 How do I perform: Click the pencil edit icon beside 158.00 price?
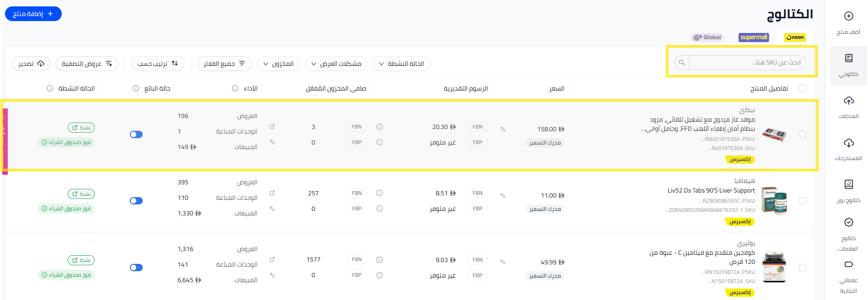(503, 129)
